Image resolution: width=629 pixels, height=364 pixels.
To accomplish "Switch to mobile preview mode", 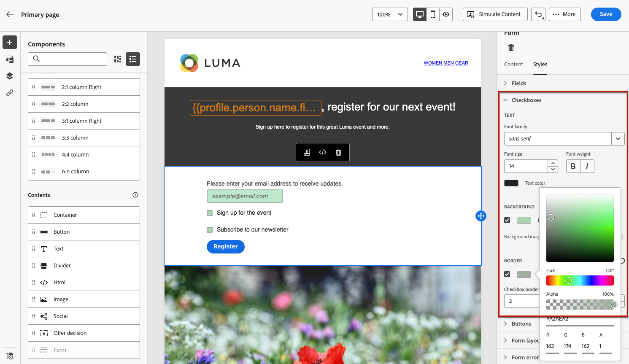I will (x=433, y=14).
